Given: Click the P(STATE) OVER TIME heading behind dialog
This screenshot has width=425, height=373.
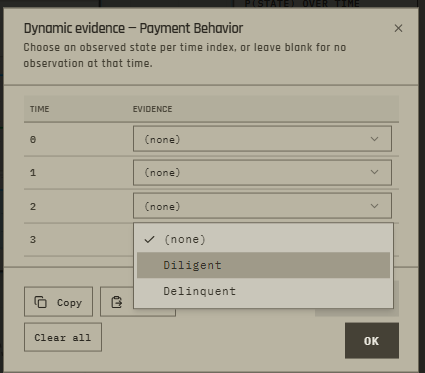Looking at the screenshot, I should tap(302, 4).
